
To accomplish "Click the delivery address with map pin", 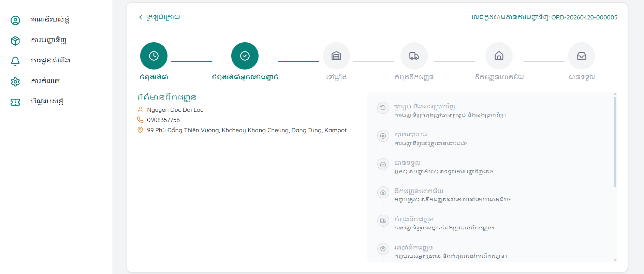I will [x=246, y=130].
